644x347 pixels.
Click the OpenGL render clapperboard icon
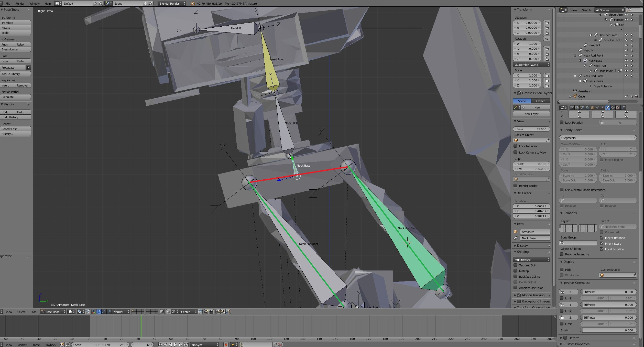[x=211, y=312]
